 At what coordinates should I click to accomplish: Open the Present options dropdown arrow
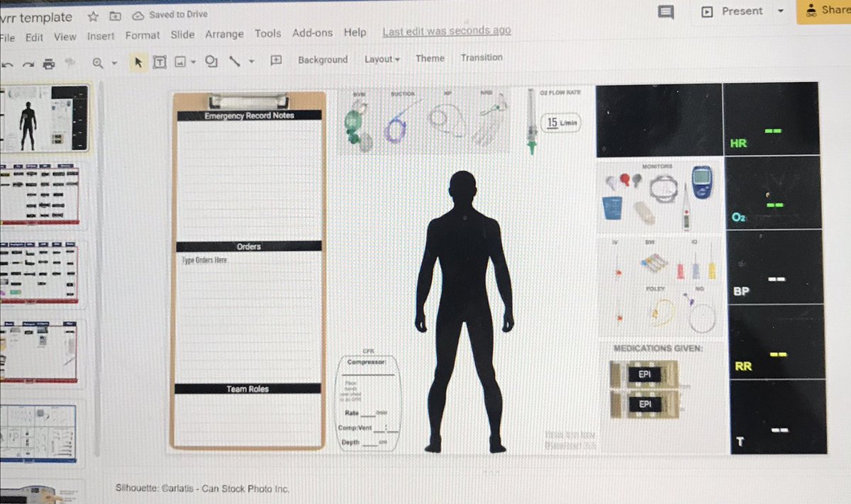[781, 11]
